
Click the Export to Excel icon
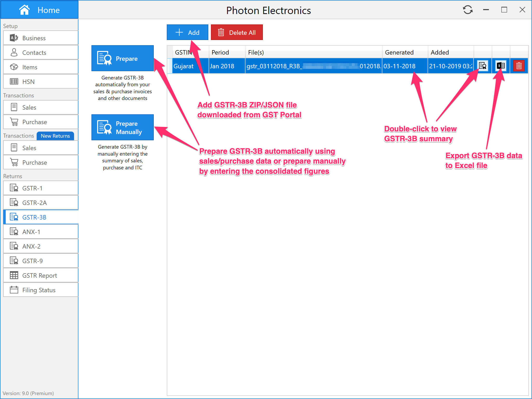click(501, 66)
